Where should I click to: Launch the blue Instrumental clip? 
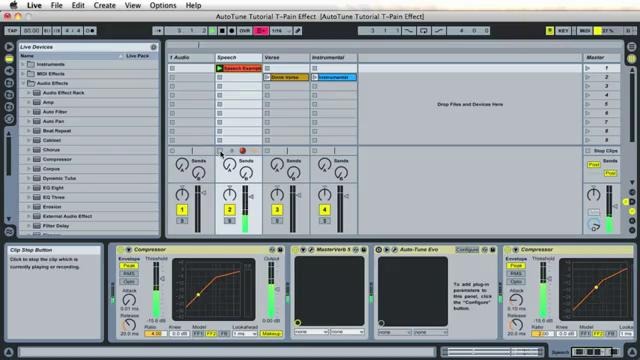tap(315, 77)
